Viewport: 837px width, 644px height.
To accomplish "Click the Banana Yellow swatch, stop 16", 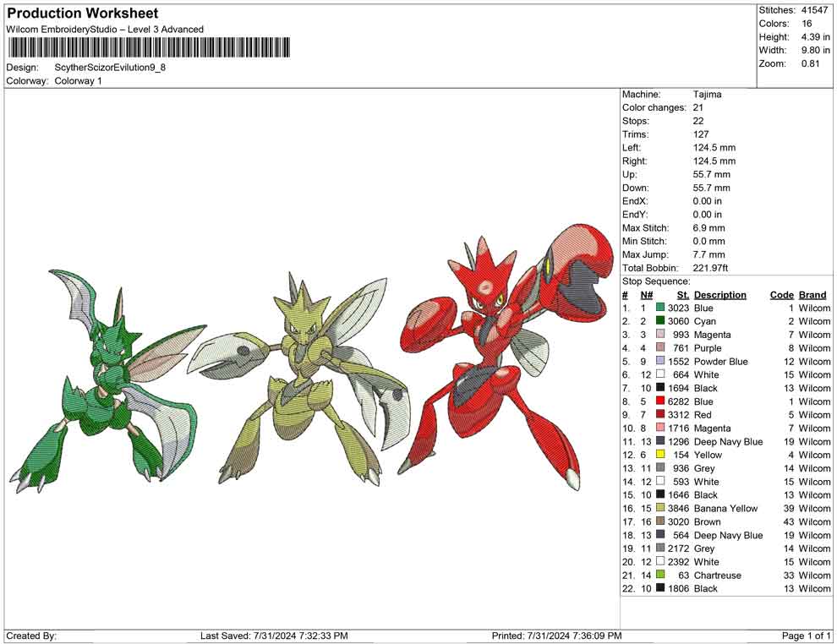I will 660,508.
